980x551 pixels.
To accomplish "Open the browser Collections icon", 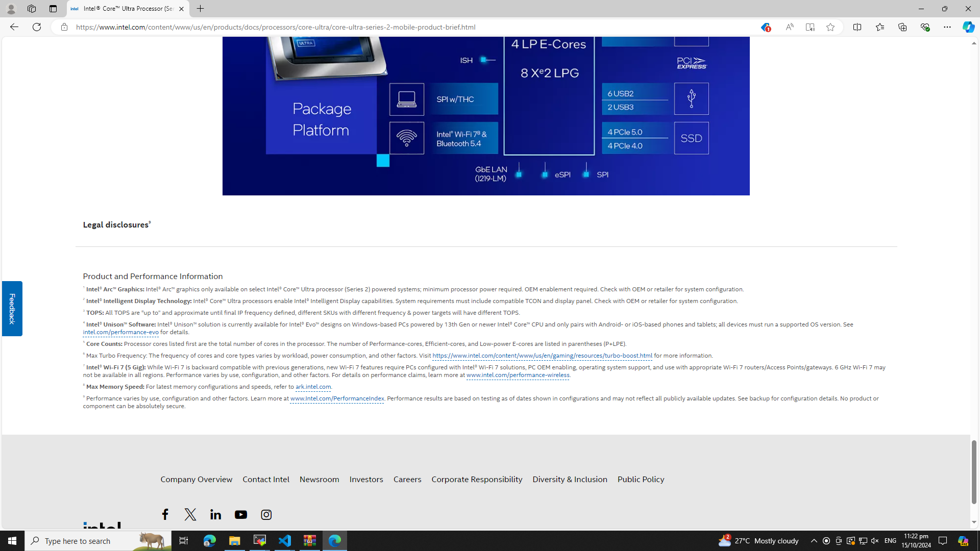I will click(902, 27).
